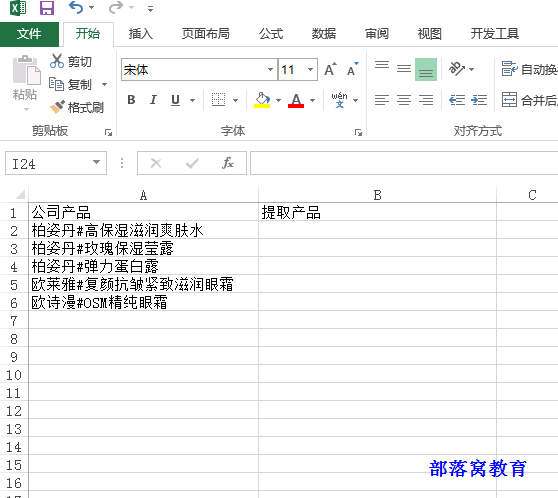The width and height of the screenshot is (558, 498).
Task: Click Align Right icon
Action: pyautogui.click(x=426, y=100)
